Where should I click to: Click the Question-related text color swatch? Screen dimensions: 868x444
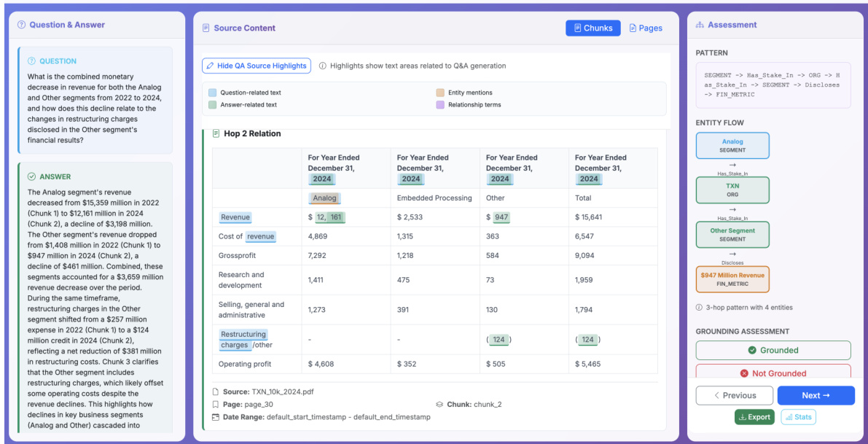point(212,93)
